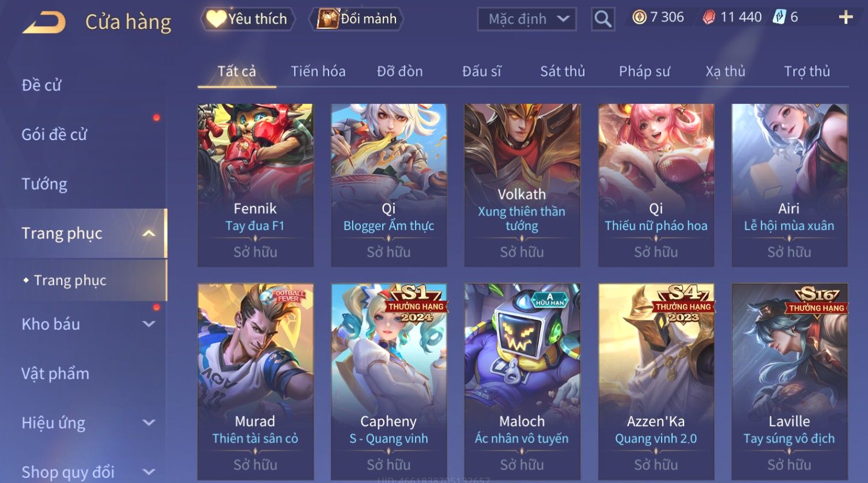Expand the Hiệu ứng sidebar section
868x483 pixels.
click(149, 422)
